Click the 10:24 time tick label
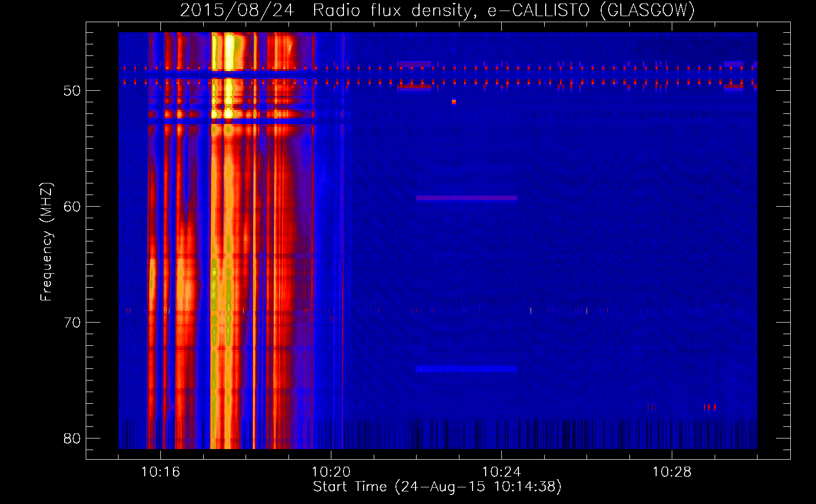 501,472
